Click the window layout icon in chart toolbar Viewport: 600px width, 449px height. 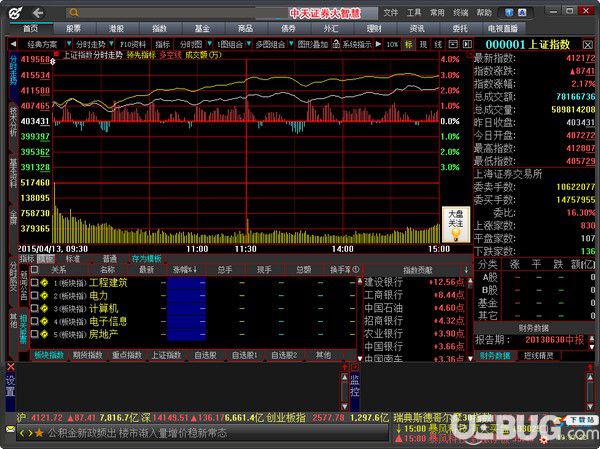[453, 44]
